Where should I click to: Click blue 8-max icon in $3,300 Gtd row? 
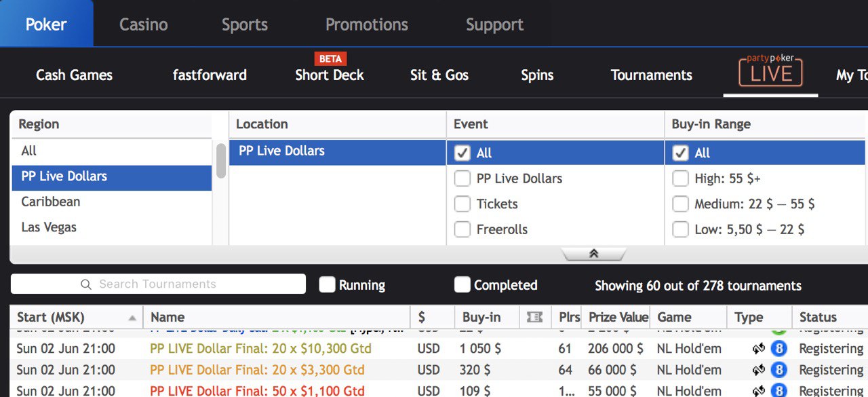pyautogui.click(x=778, y=370)
